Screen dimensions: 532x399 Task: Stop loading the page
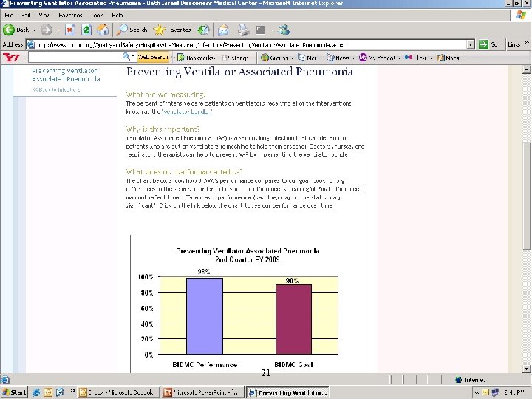70,30
